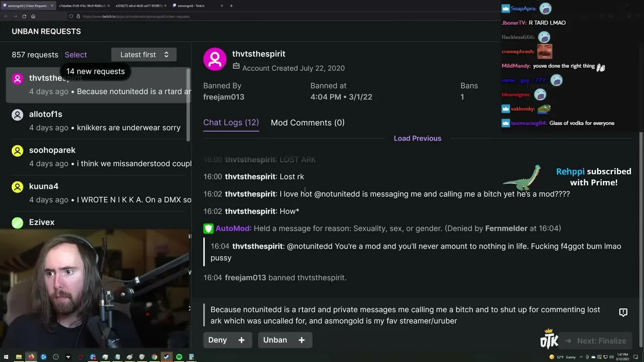Open the 'Latest first' sort dropdown
This screenshot has height=362, width=644.
[x=144, y=55]
